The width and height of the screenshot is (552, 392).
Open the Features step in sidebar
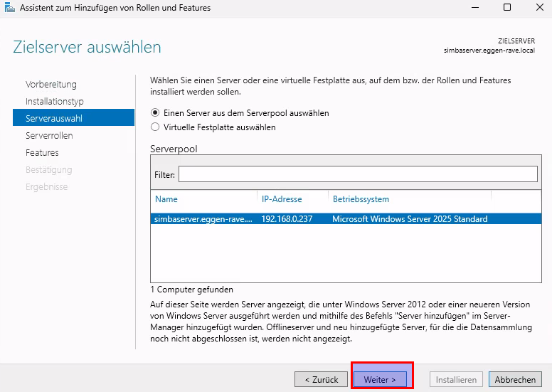pos(42,153)
